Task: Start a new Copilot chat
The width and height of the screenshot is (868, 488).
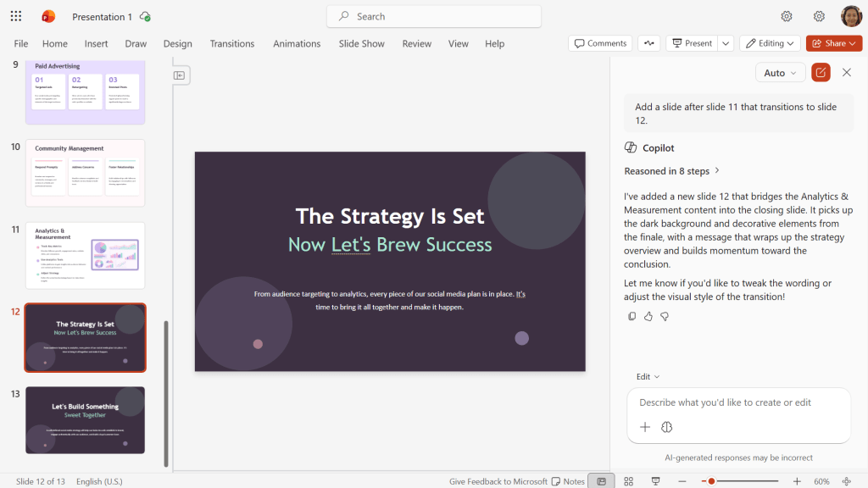Action: (x=821, y=73)
